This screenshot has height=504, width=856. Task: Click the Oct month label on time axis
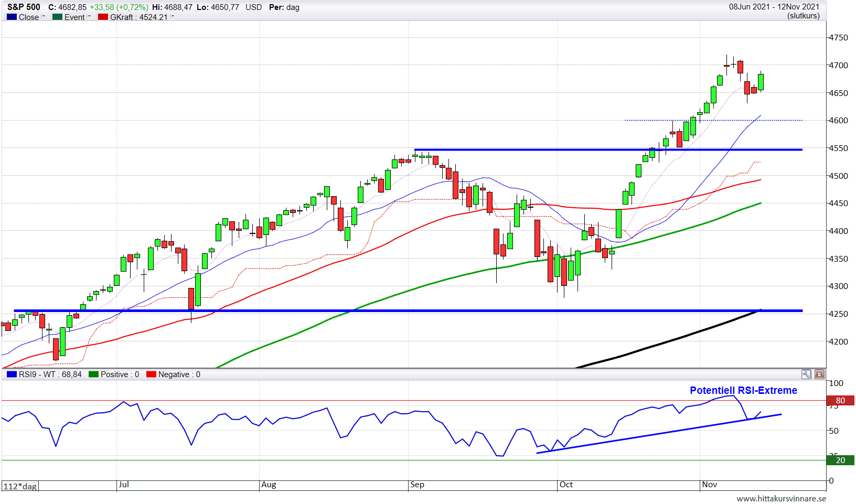point(566,485)
